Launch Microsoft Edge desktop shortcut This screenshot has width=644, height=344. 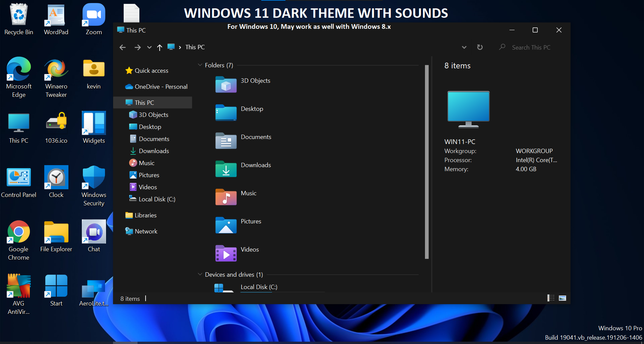click(x=19, y=77)
